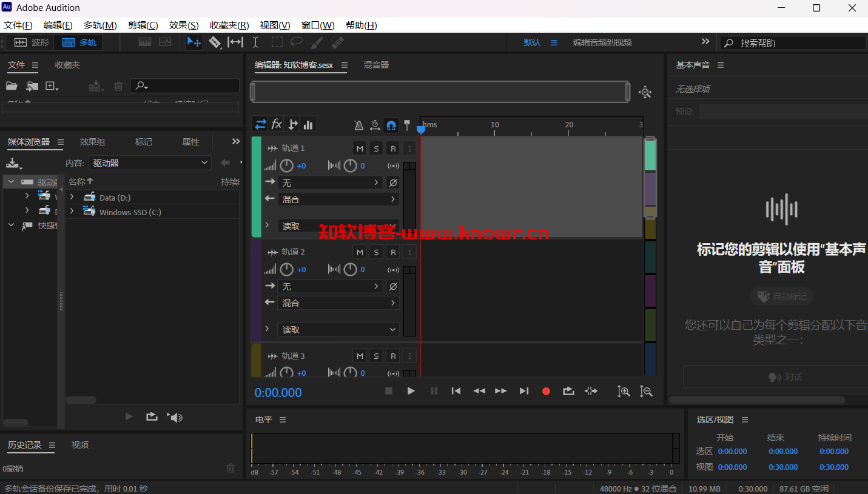Click the import file icon in Files panel
Viewport: 868px width, 494px height.
[32, 86]
